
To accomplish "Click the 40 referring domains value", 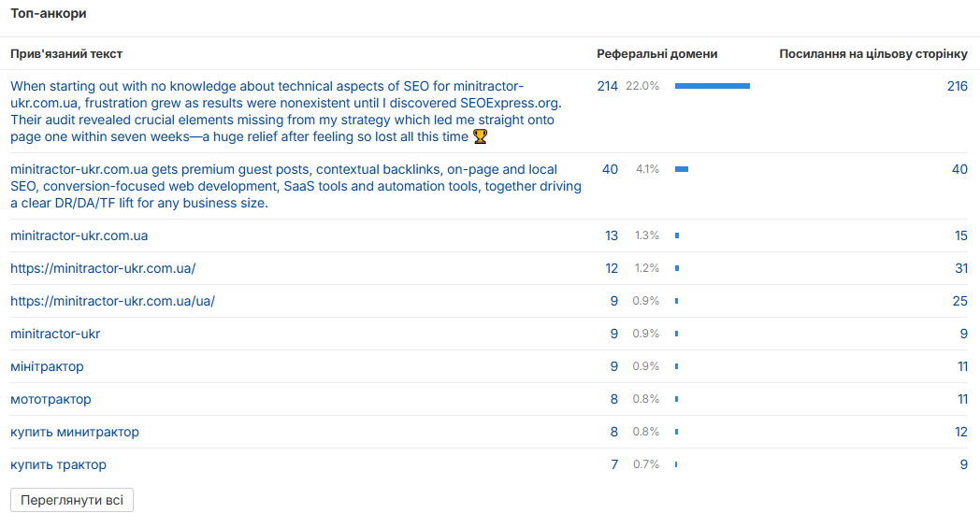I will [610, 169].
